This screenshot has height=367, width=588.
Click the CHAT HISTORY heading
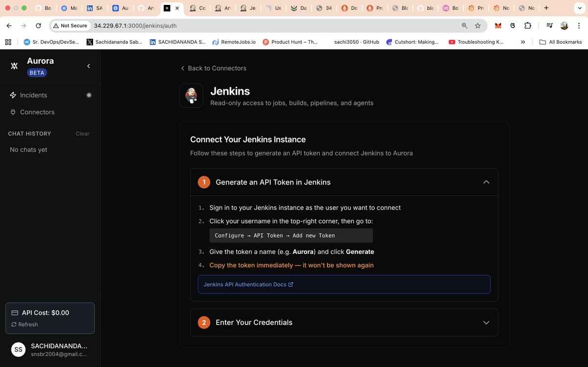[29, 134]
